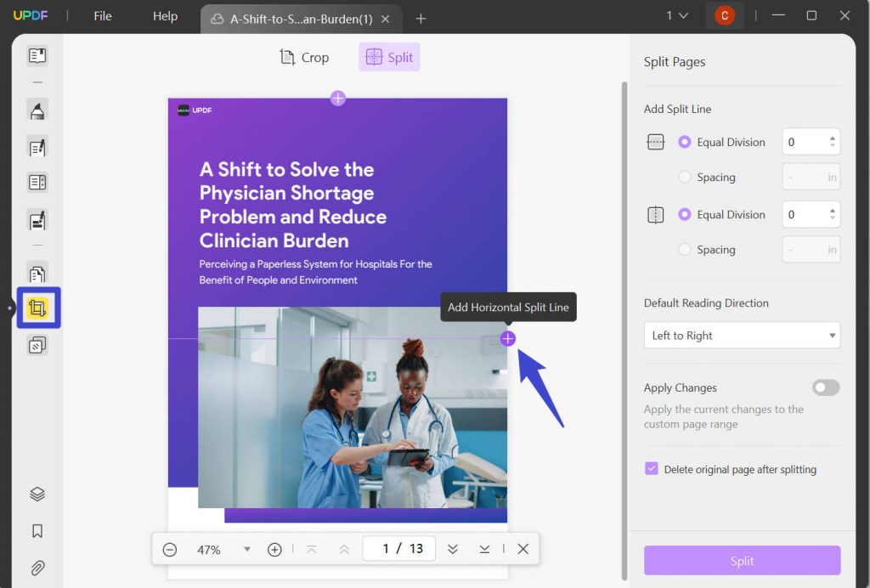Switch to Crop mode at the top
Screen dimensions: 870x588
(x=303, y=57)
